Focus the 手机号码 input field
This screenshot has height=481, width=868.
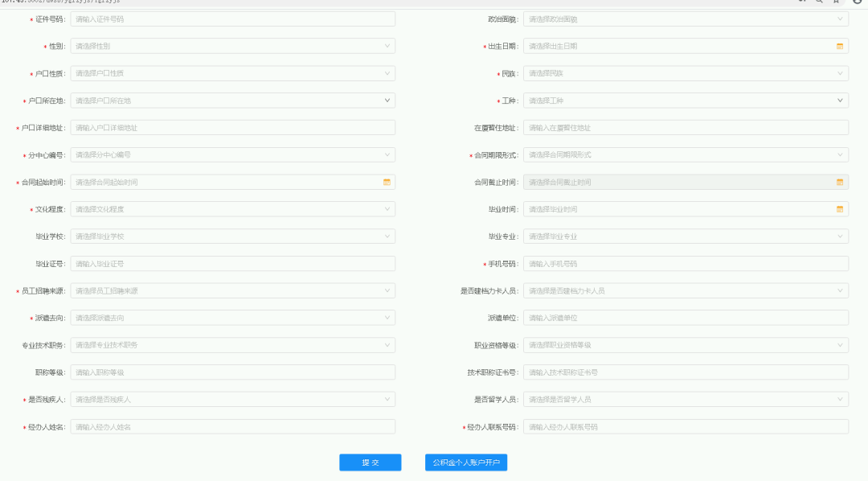click(686, 263)
